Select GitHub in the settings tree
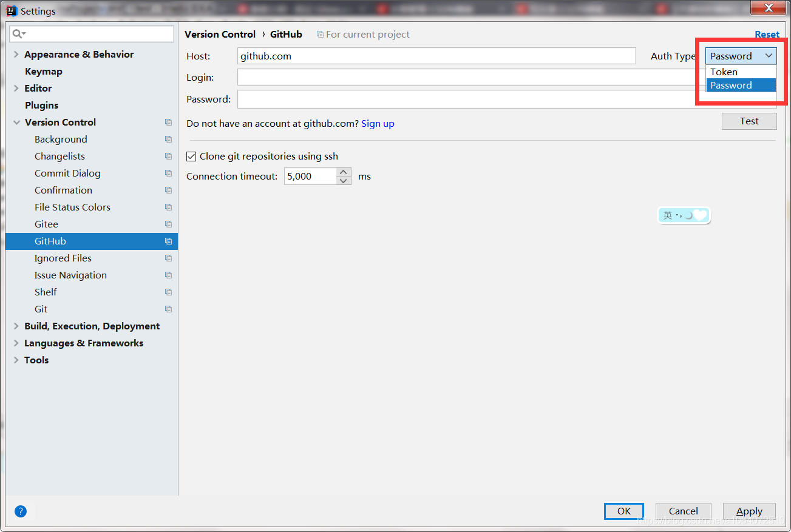Screen dimensions: 791x532 point(92,241)
